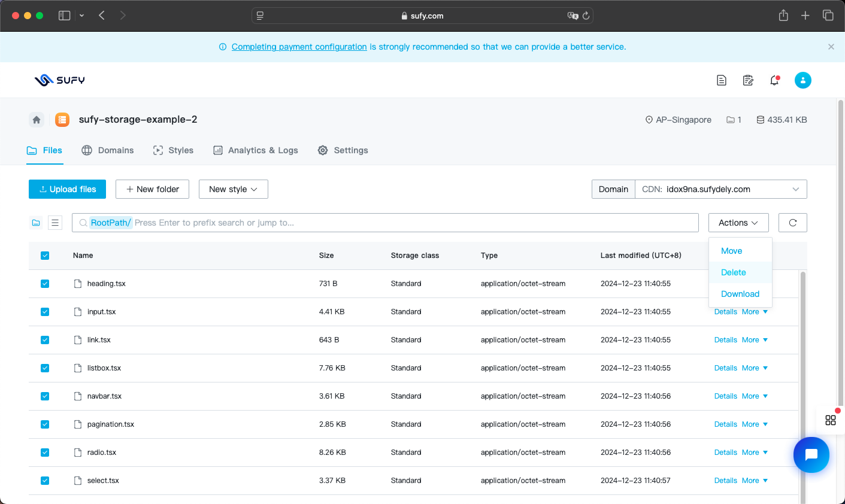Viewport: 845px width, 504px height.
Task: Go back in Safari
Action: click(102, 16)
